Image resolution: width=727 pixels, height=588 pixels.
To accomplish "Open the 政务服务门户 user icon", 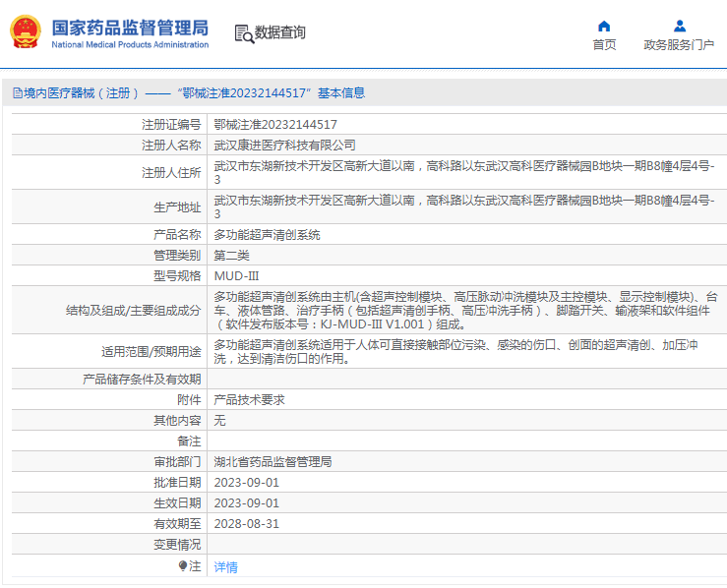I will click(x=680, y=26).
